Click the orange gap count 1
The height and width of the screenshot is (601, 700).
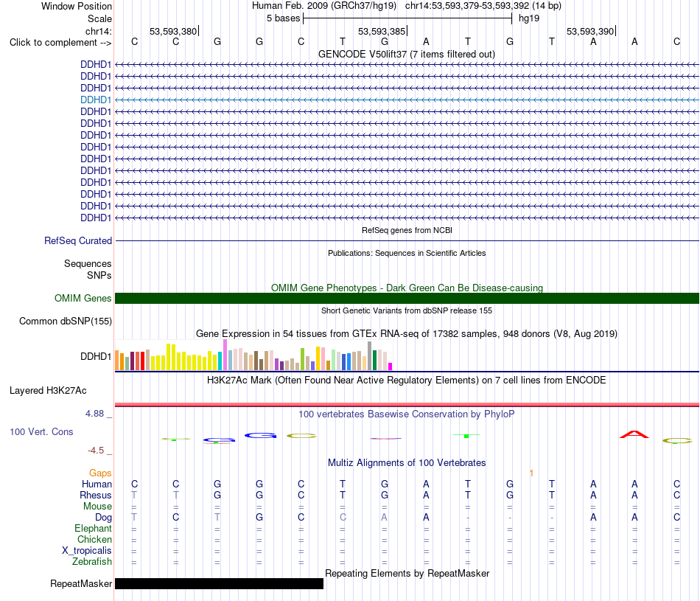[531, 473]
